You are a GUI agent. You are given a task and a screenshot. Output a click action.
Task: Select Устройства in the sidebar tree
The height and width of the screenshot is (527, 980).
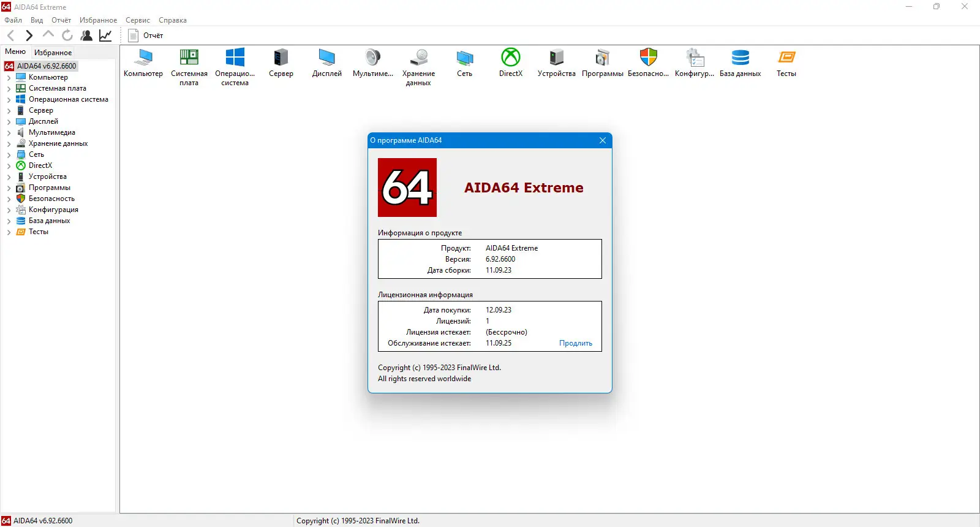[48, 176]
